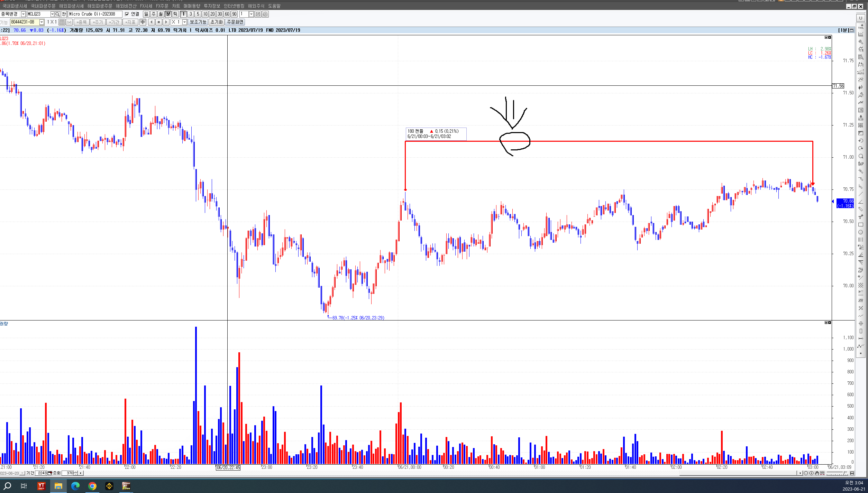Click the symbol search magnifier icon
This screenshot has height=493, width=868.
point(57,14)
